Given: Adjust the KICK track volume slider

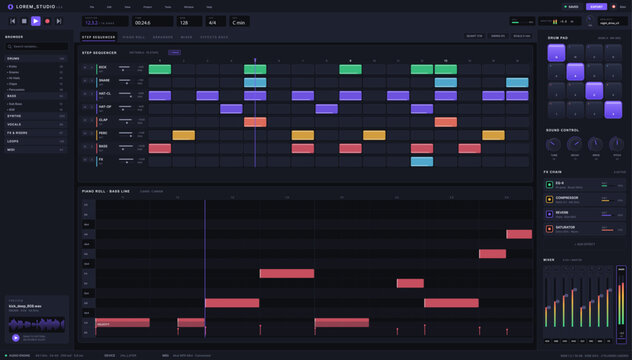Looking at the screenshot, I should click(x=125, y=67).
